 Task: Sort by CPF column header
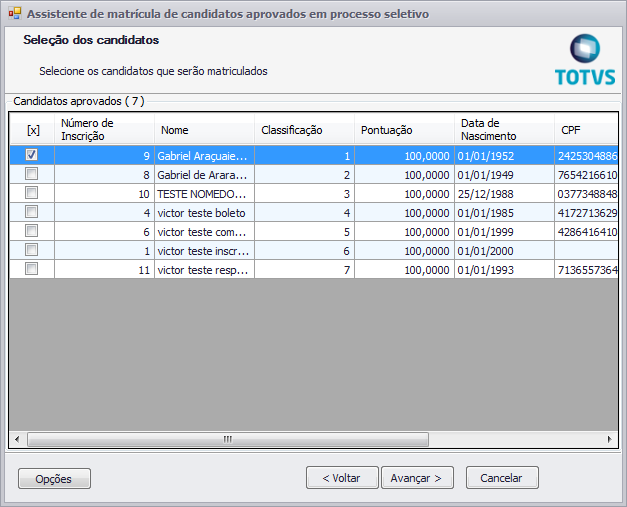click(586, 130)
